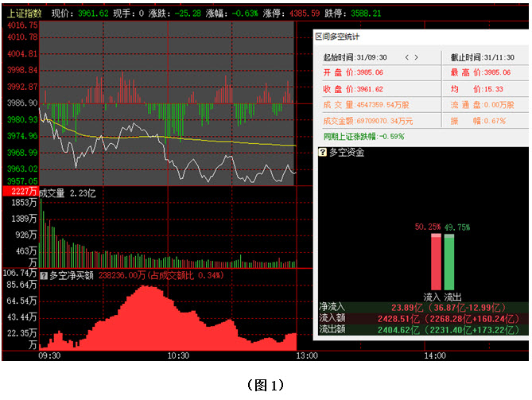The image size is (532, 400).
Task: Click the 09:30 time axis label
Action: [x=49, y=357]
